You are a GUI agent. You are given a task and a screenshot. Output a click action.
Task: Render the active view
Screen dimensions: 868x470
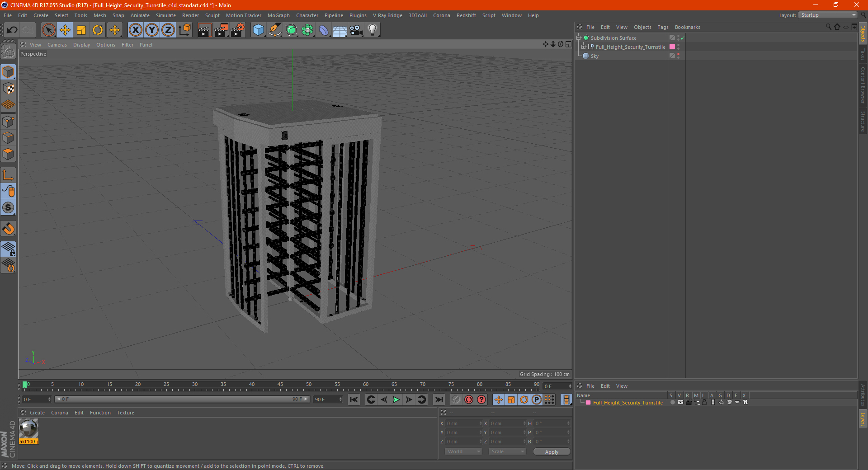point(204,30)
